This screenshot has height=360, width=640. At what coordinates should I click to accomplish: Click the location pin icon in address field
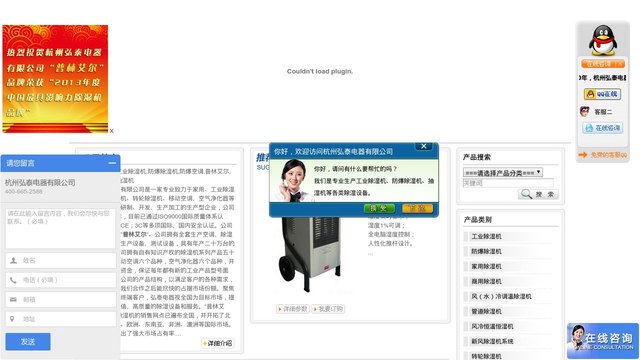pos(12,319)
